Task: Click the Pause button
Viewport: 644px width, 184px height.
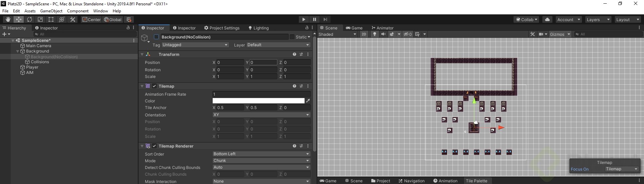Action: [314, 19]
